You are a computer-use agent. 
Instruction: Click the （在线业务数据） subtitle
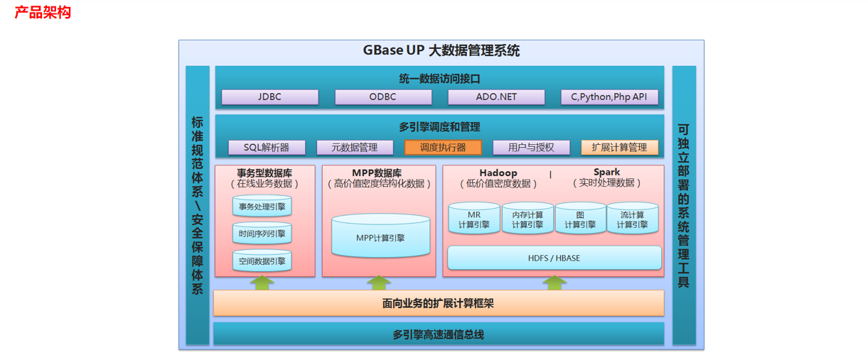[264, 183]
